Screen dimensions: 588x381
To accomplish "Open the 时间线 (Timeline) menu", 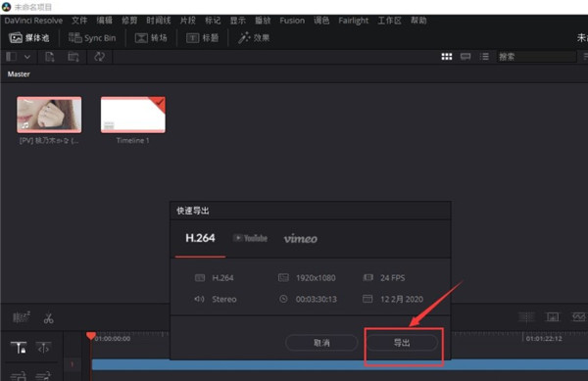I will coord(158,21).
